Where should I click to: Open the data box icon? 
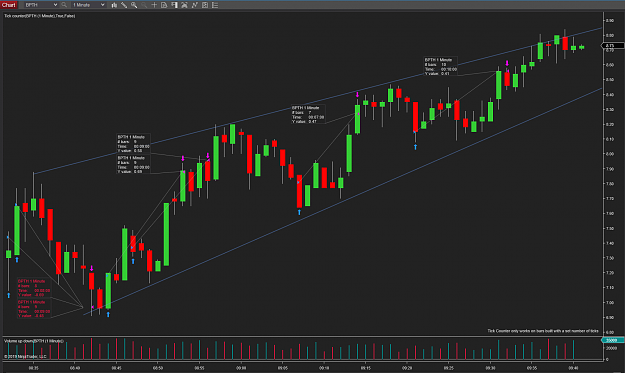coord(164,5)
